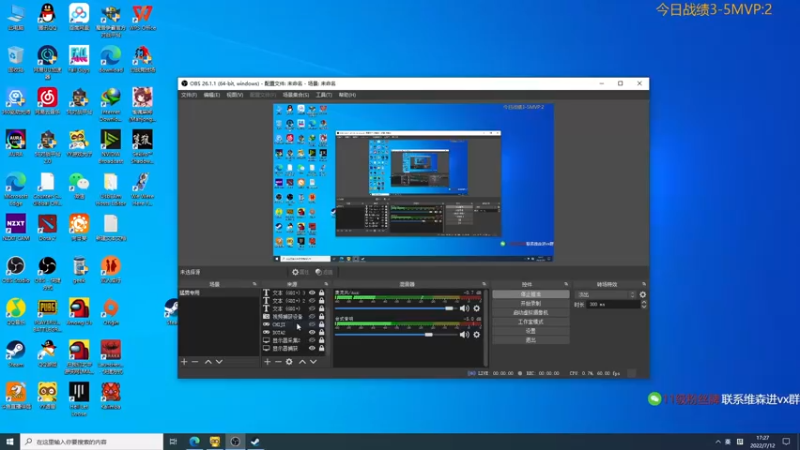This screenshot has width=800, height=450.
Task: Open the 帮助(H) menu
Action: pos(347,95)
